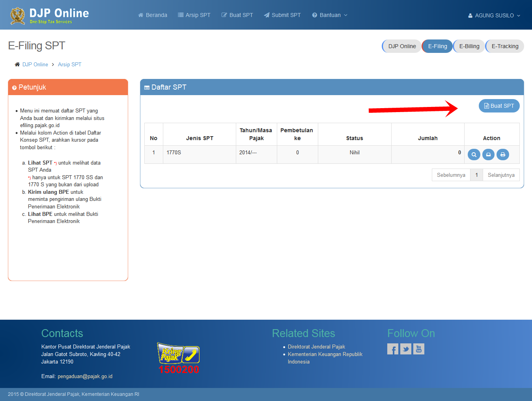Click the Pembetulan ke column header
This screenshot has height=401, width=532.
click(297, 134)
